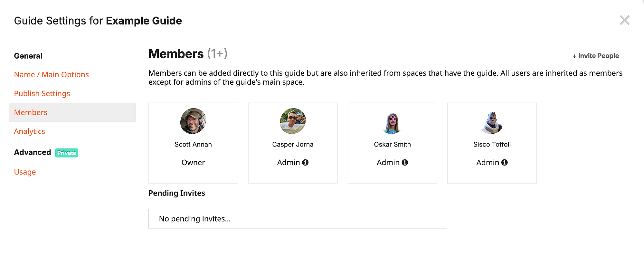Click info icon beside Oskar Smith's Admin role
This screenshot has width=644, height=257.
[405, 163]
